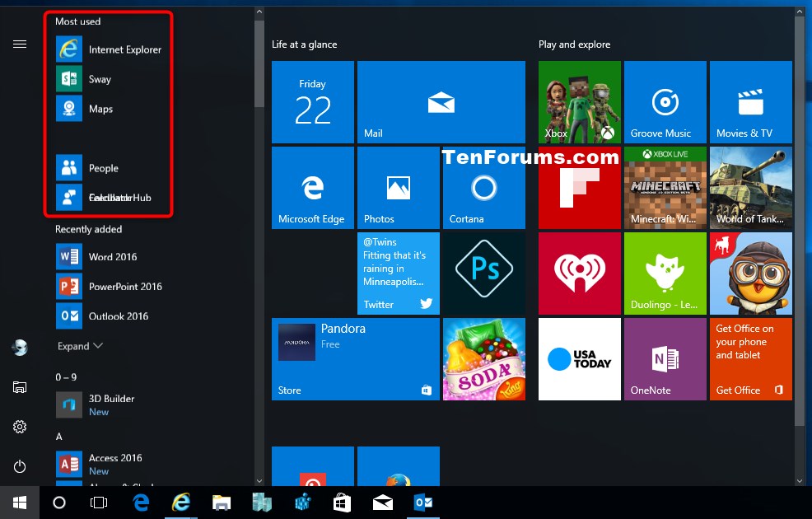Open the hamburger menu at top left
This screenshot has width=812, height=519.
click(x=20, y=44)
